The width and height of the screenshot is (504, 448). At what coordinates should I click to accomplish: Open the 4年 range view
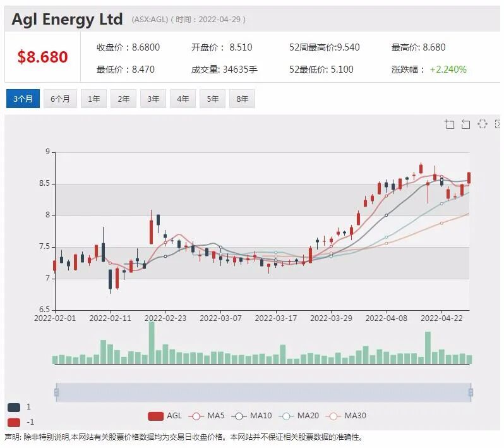coord(183,99)
